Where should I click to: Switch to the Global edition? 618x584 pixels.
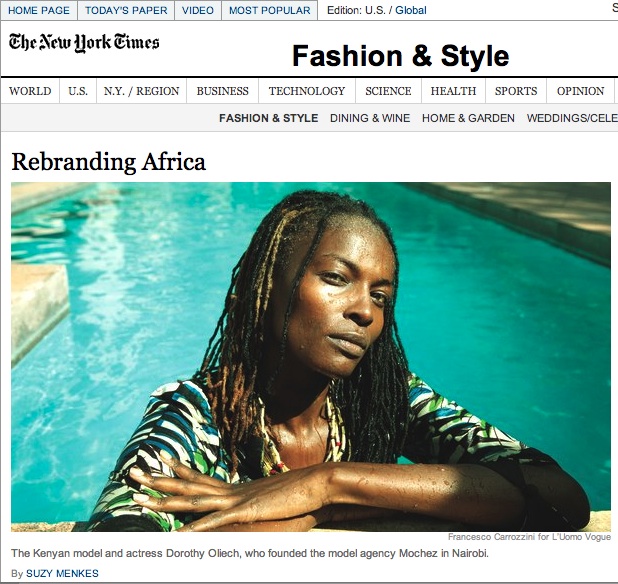(x=411, y=10)
